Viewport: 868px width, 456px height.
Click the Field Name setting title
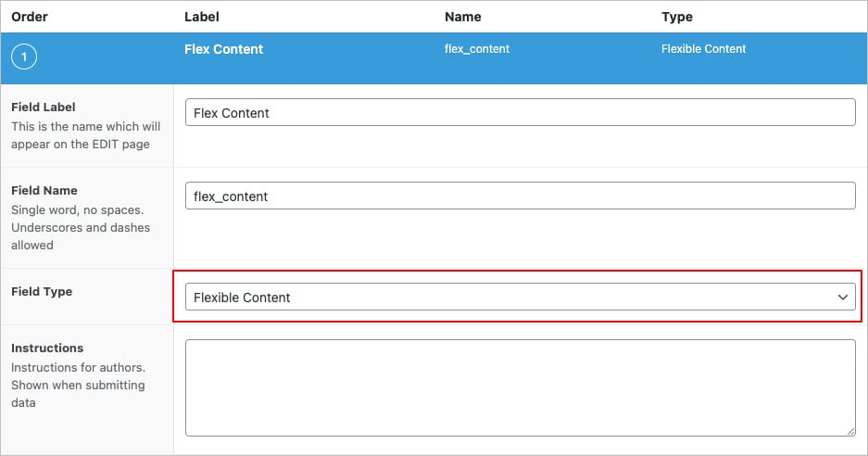pyautogui.click(x=44, y=190)
